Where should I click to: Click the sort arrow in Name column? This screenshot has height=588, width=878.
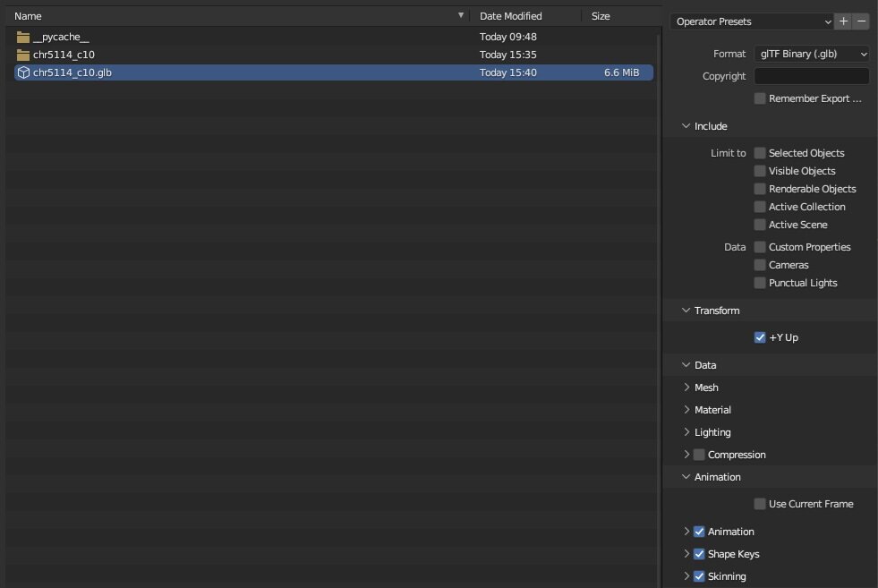pyautogui.click(x=461, y=16)
